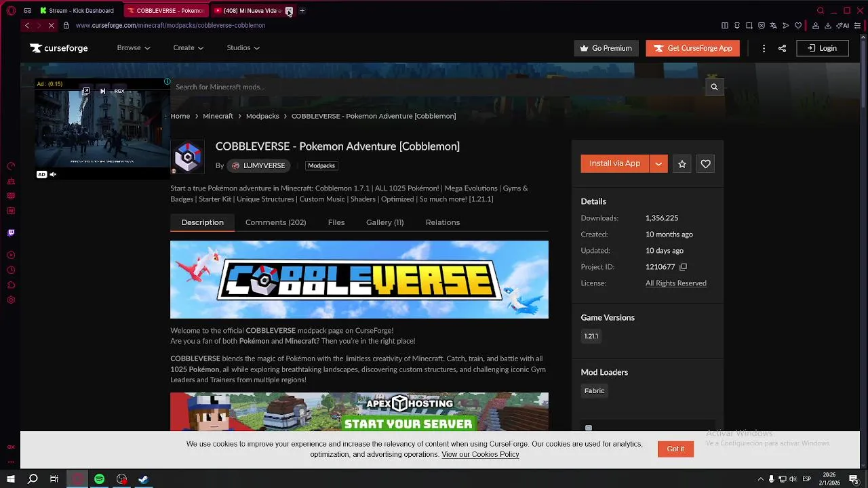Viewport: 868px width, 488px height.
Task: Click the site padlock security icon
Action: click(x=66, y=26)
